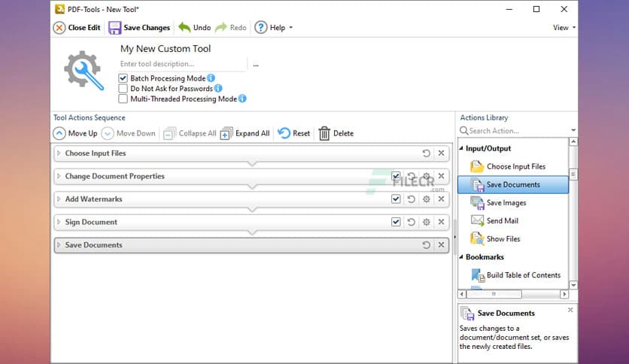The height and width of the screenshot is (364, 629).
Task: Open the Help menu
Action: coord(274,28)
